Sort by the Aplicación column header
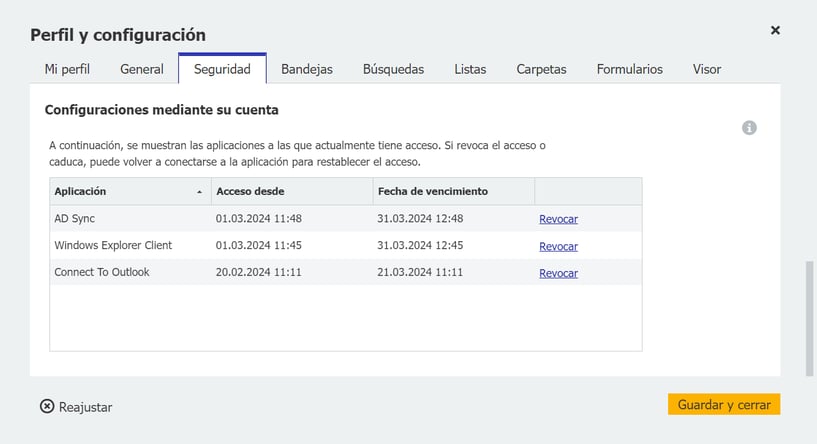The image size is (817, 444). pyautogui.click(x=130, y=191)
